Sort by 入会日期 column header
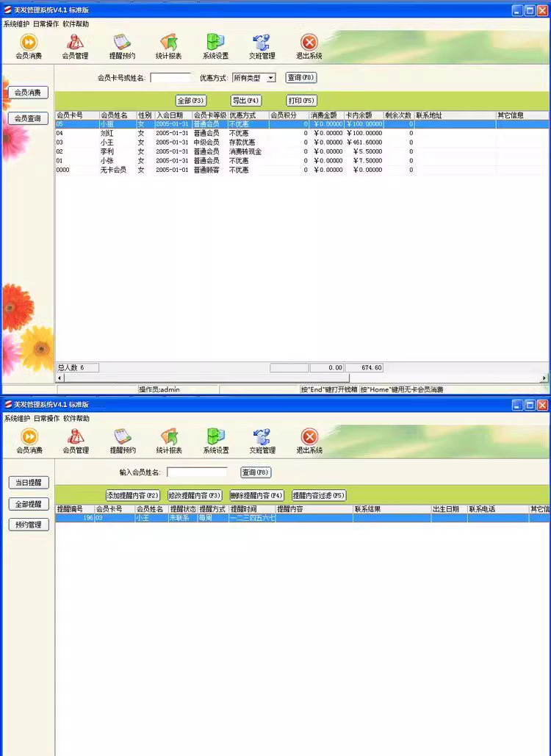This screenshot has width=551, height=756. coord(173,116)
